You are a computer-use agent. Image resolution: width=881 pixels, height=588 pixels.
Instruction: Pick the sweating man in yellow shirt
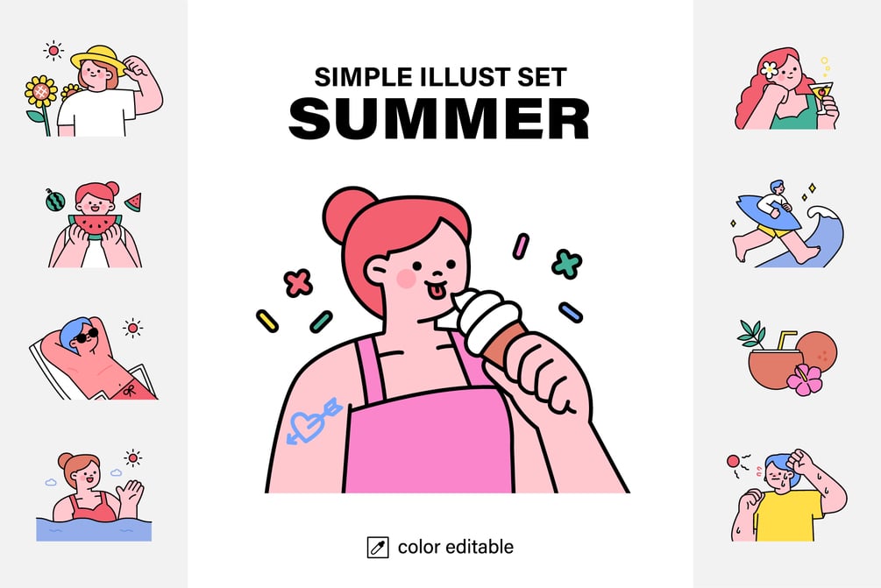(x=788, y=495)
